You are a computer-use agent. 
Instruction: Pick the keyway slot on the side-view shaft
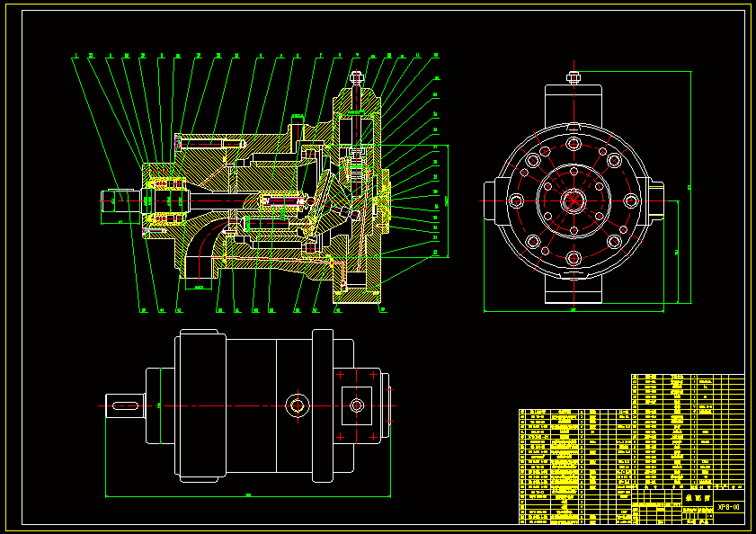(125, 405)
